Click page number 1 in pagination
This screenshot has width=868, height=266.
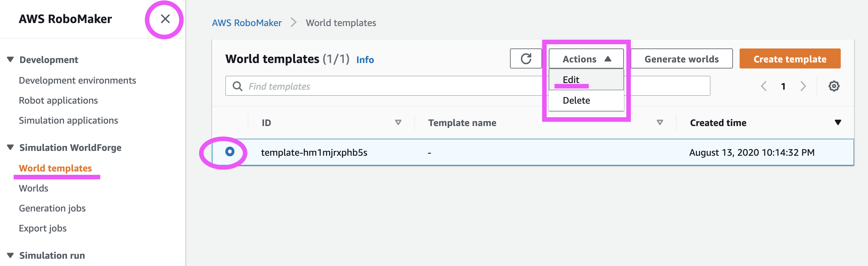(x=783, y=86)
